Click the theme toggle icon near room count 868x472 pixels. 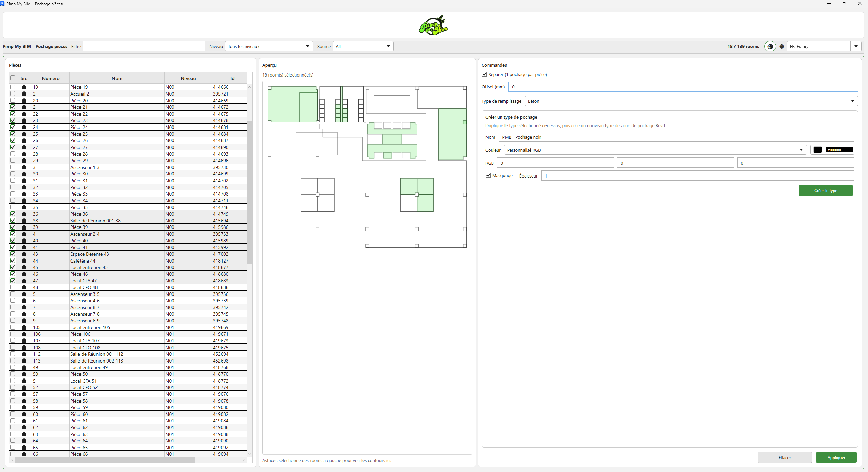pos(770,47)
